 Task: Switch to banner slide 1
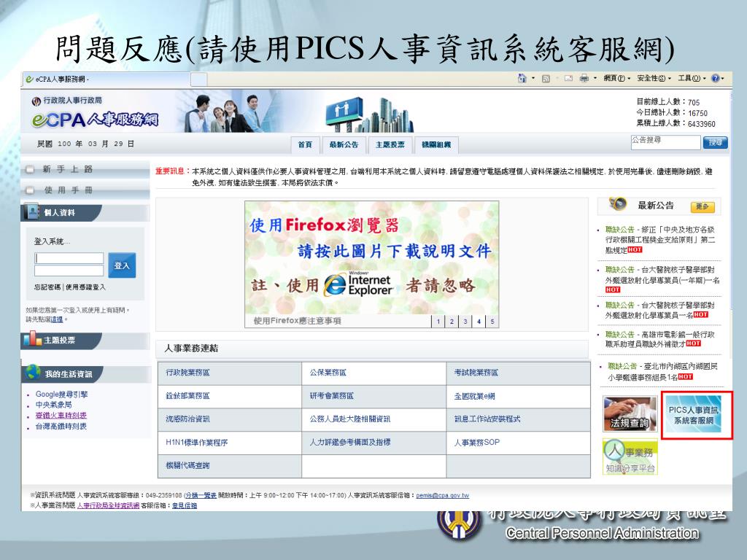(x=438, y=322)
